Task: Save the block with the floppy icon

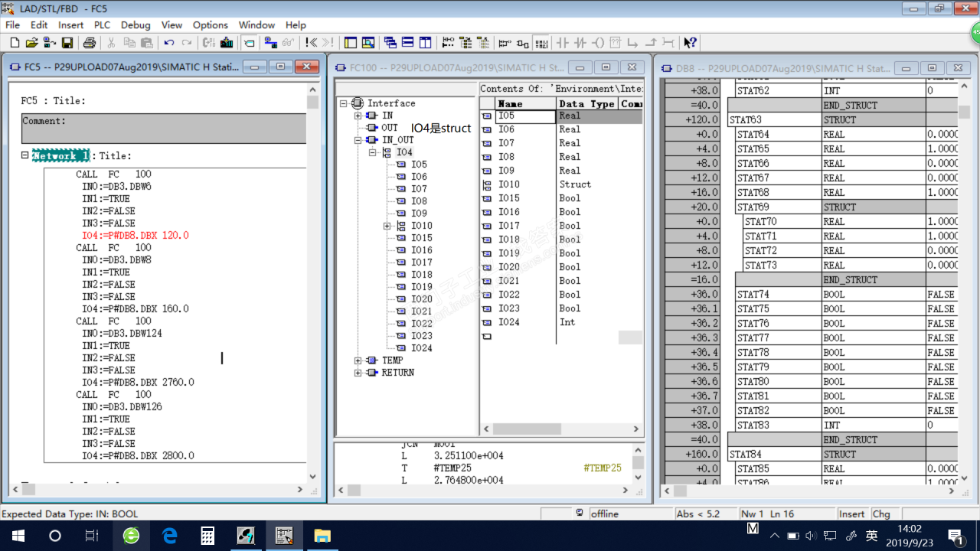Action: point(67,43)
